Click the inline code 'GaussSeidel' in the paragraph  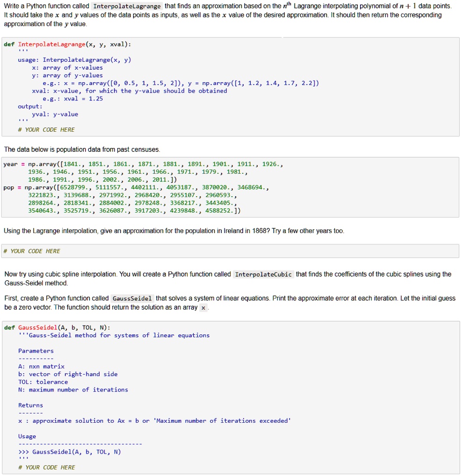click(x=132, y=298)
